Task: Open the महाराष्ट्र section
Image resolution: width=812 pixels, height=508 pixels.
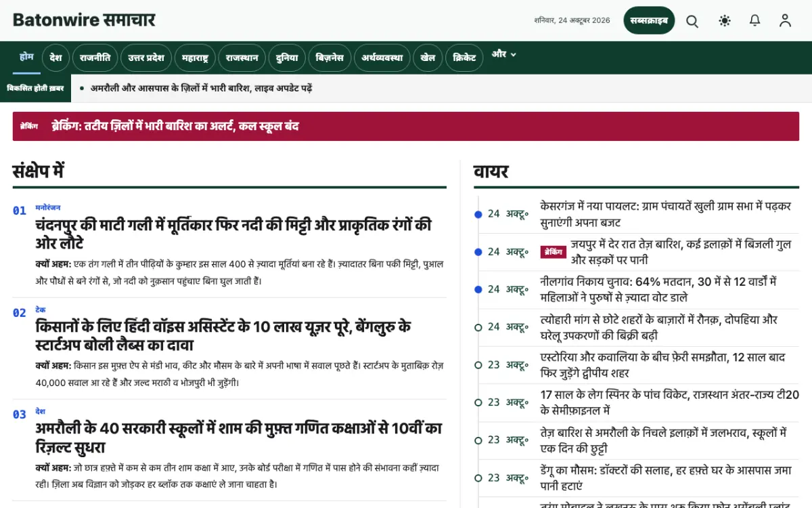Action: (195, 58)
